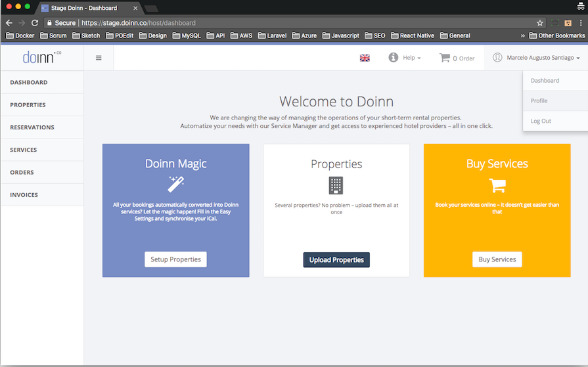This screenshot has height=367, width=588.
Task: Click the Help info circle icon
Action: point(393,57)
